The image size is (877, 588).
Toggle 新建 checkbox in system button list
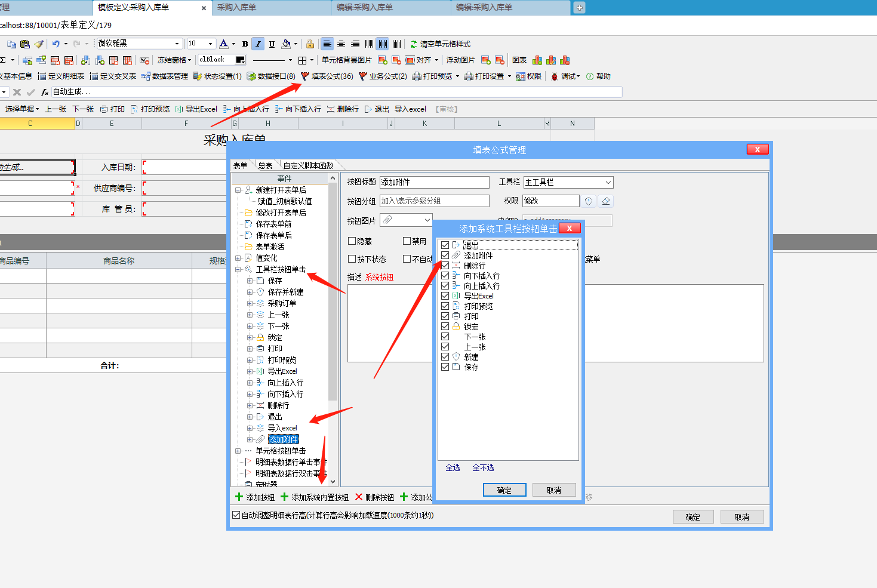[x=445, y=356]
